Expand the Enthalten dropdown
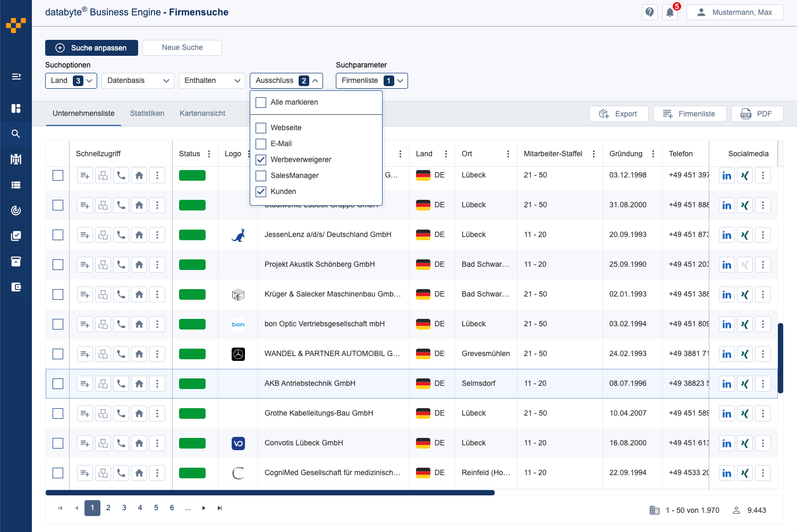Viewport: 797px width, 532px height. pos(212,81)
